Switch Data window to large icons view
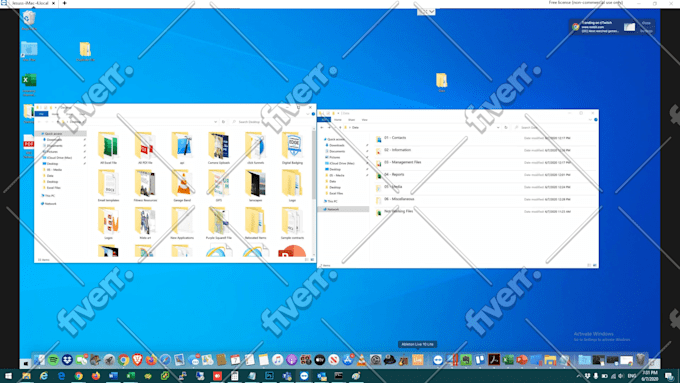 pos(595,265)
